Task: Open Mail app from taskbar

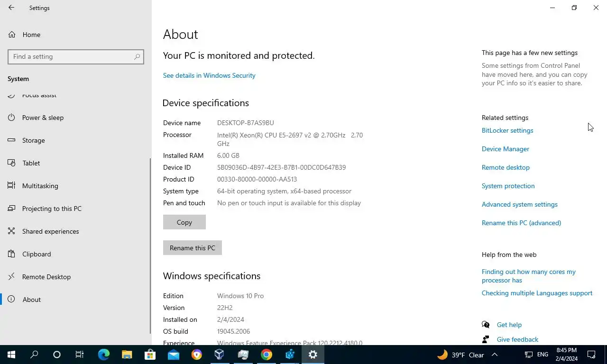Action: pos(173,355)
